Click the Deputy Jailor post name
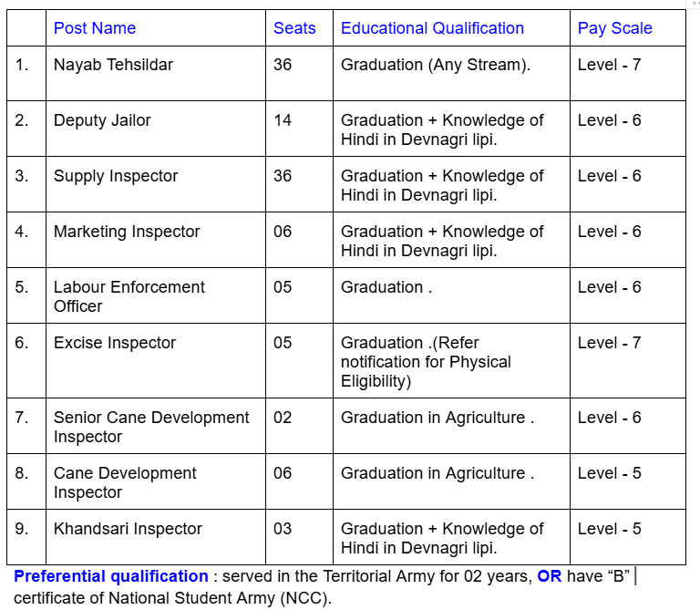This screenshot has height=610, width=700. (102, 120)
